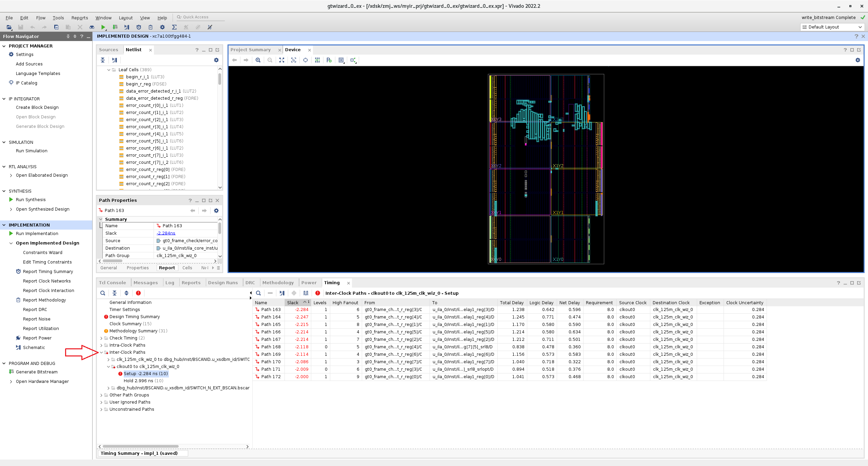Open Netlist panel settings gear
Image resolution: width=868 pixels, height=466 pixels.
pos(216,60)
